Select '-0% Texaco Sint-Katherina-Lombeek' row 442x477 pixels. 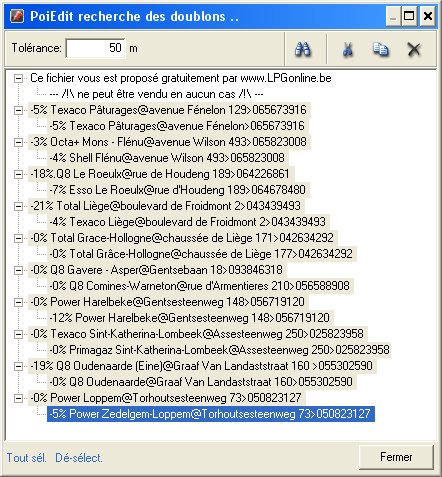tap(197, 334)
